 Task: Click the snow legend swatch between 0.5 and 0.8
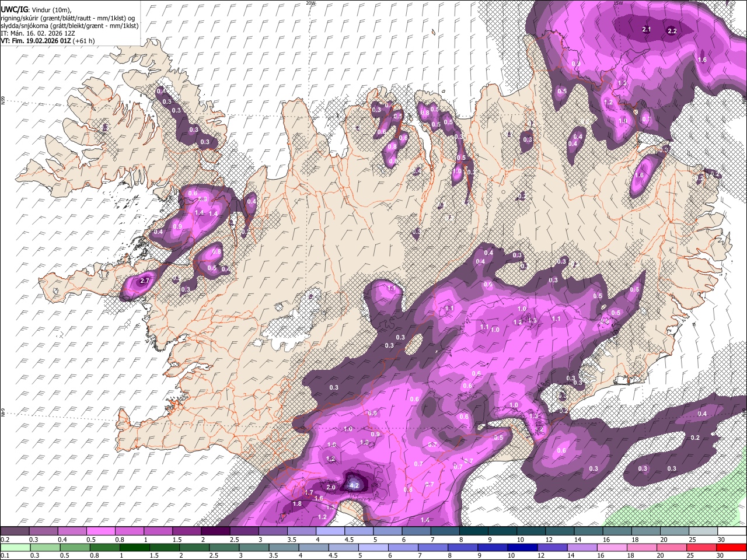[100, 531]
